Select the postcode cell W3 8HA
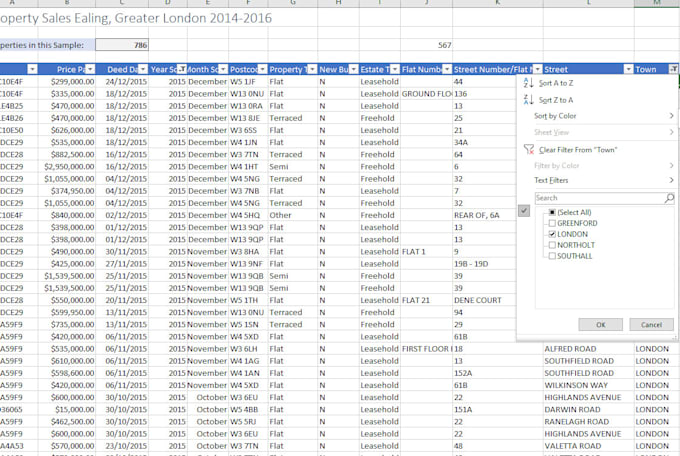 click(248, 252)
